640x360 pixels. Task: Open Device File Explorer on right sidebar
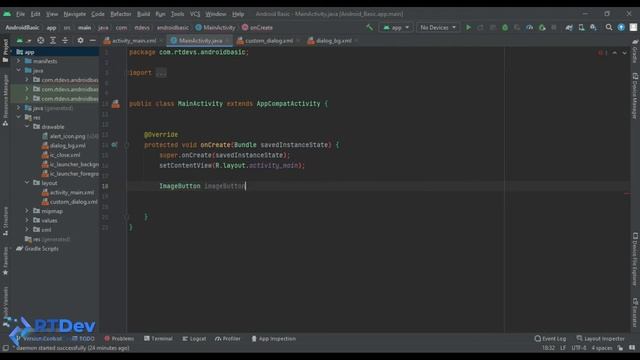[635, 259]
